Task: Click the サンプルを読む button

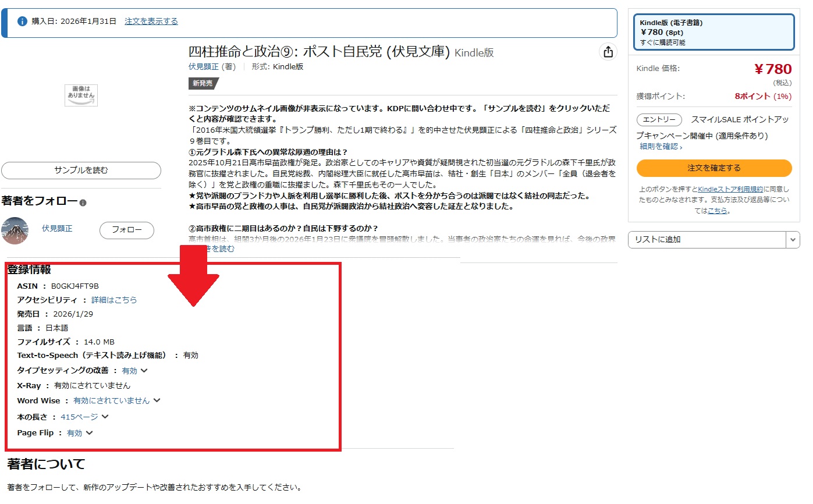Action: (81, 171)
